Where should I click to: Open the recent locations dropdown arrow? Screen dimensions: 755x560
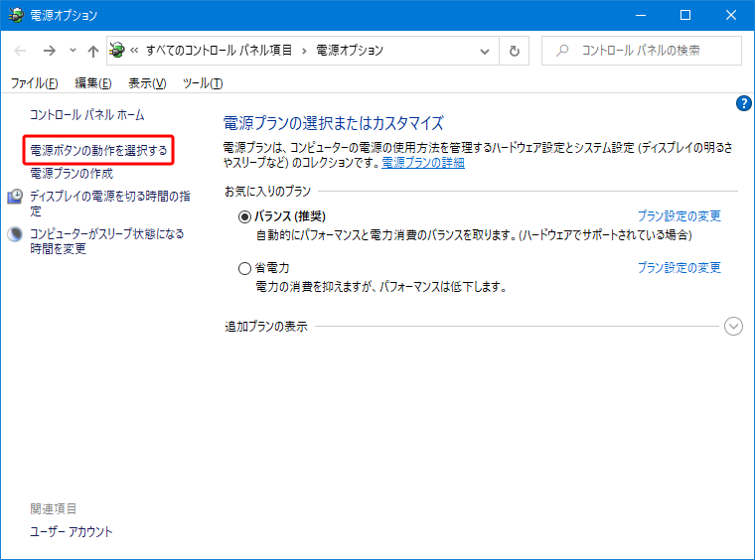tap(73, 51)
